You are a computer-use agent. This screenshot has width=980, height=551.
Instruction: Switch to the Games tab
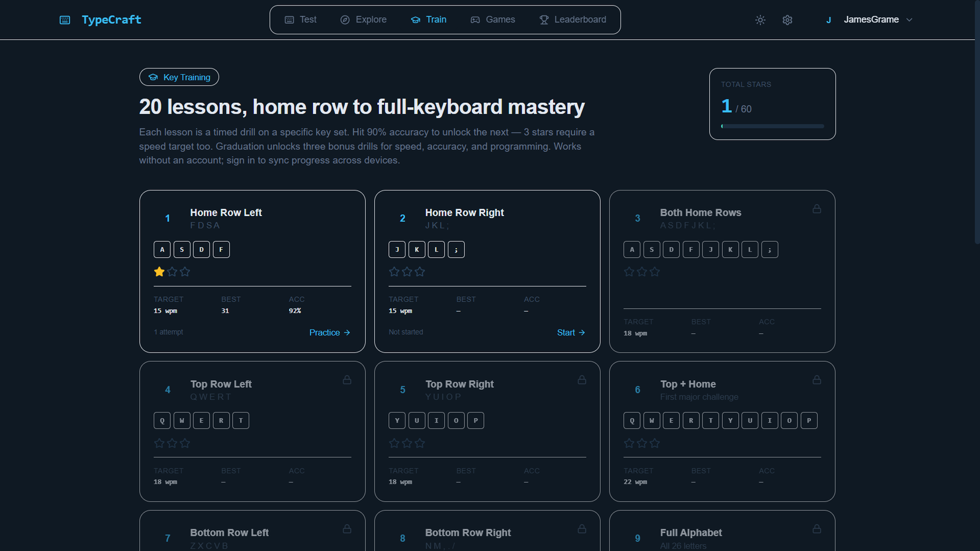click(x=492, y=20)
